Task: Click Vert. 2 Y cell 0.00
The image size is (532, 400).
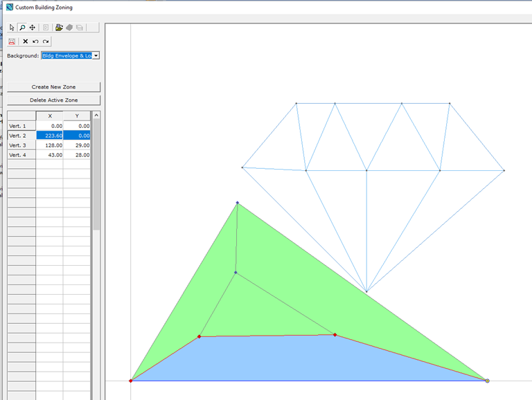Action: tap(77, 136)
